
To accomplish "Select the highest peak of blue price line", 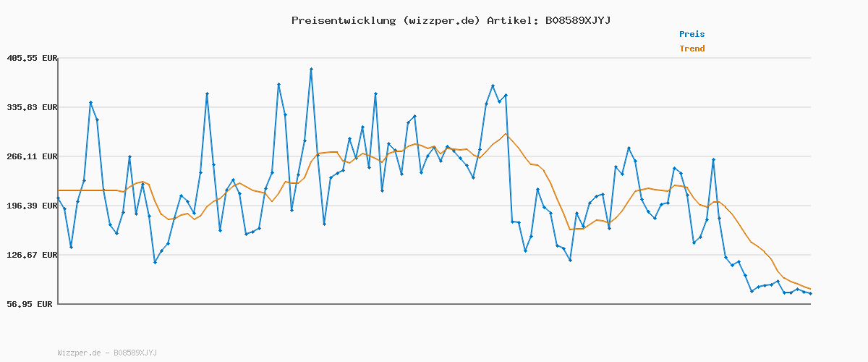I will tap(311, 70).
